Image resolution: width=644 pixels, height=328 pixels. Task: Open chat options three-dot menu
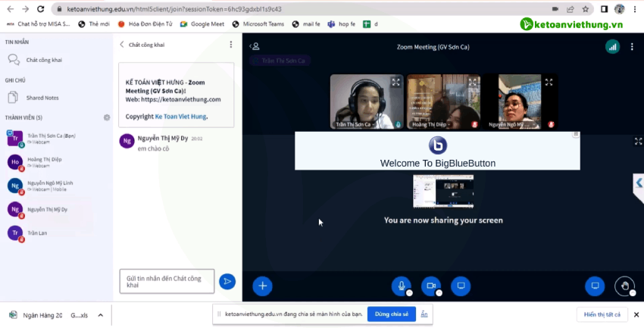tap(231, 45)
